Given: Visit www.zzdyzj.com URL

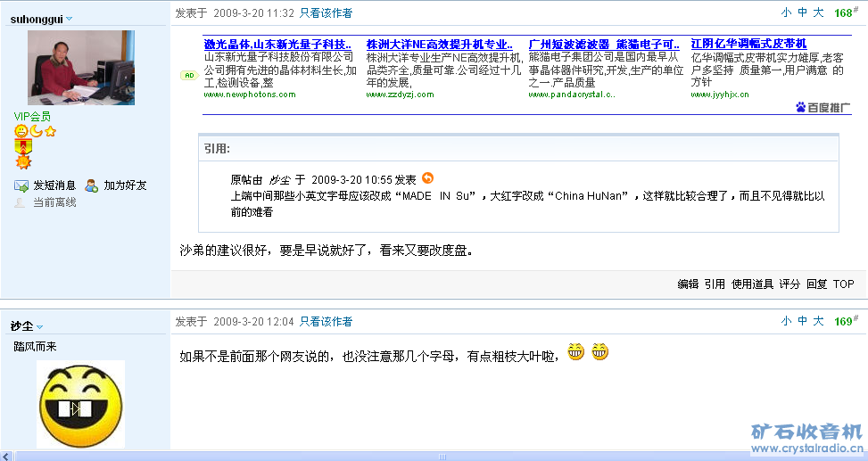Looking at the screenshot, I should click(400, 95).
